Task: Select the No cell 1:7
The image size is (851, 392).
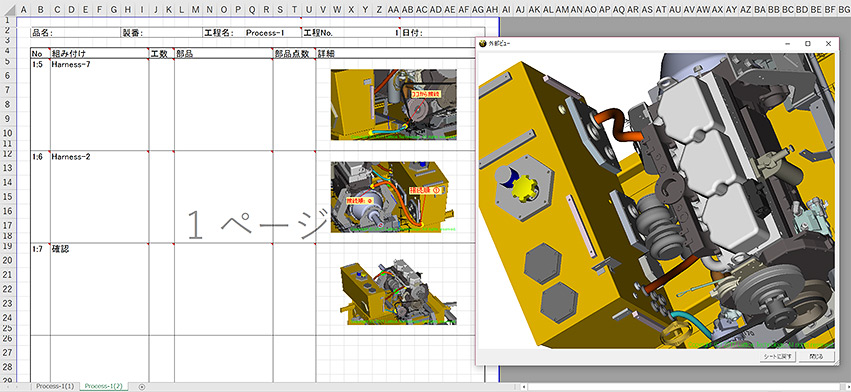Action: (x=40, y=289)
